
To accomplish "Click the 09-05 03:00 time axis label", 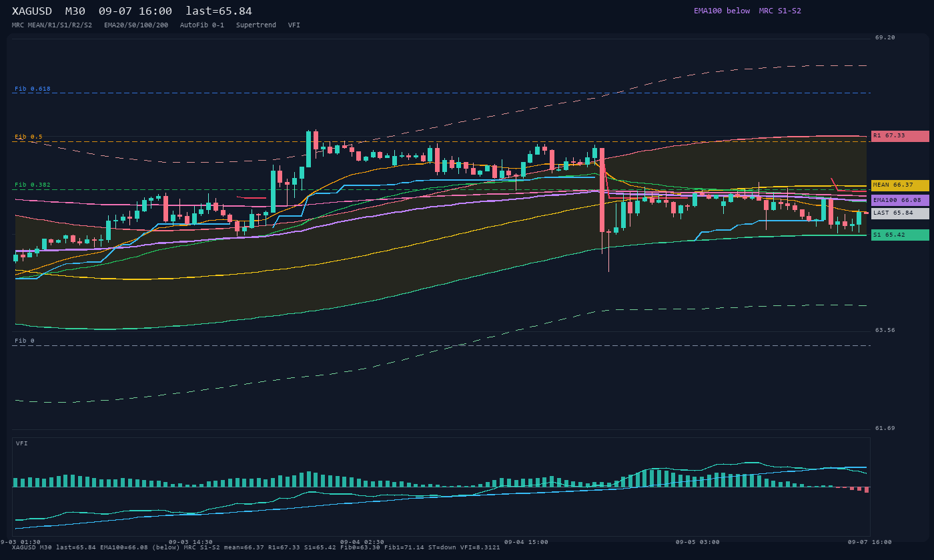I will [x=698, y=542].
